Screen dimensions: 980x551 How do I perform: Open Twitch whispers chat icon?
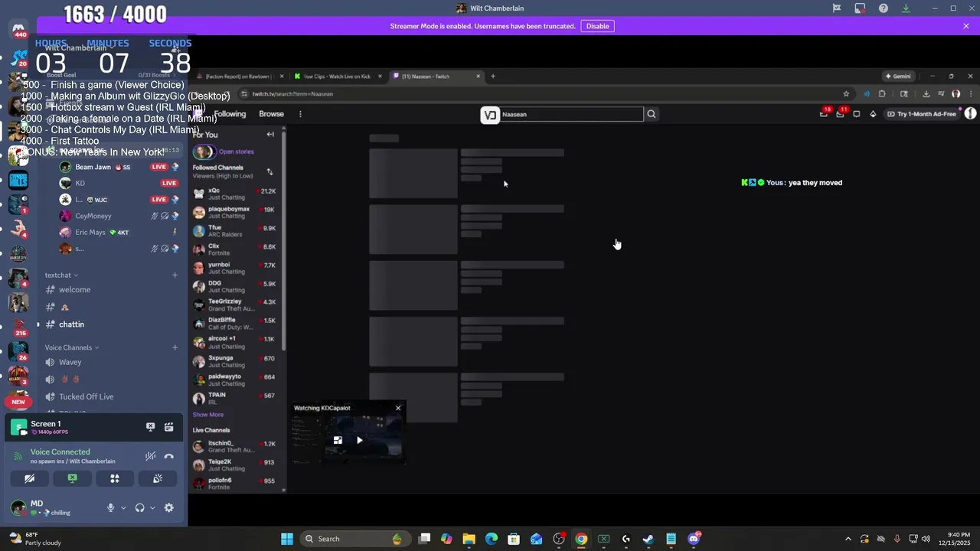[x=857, y=114]
